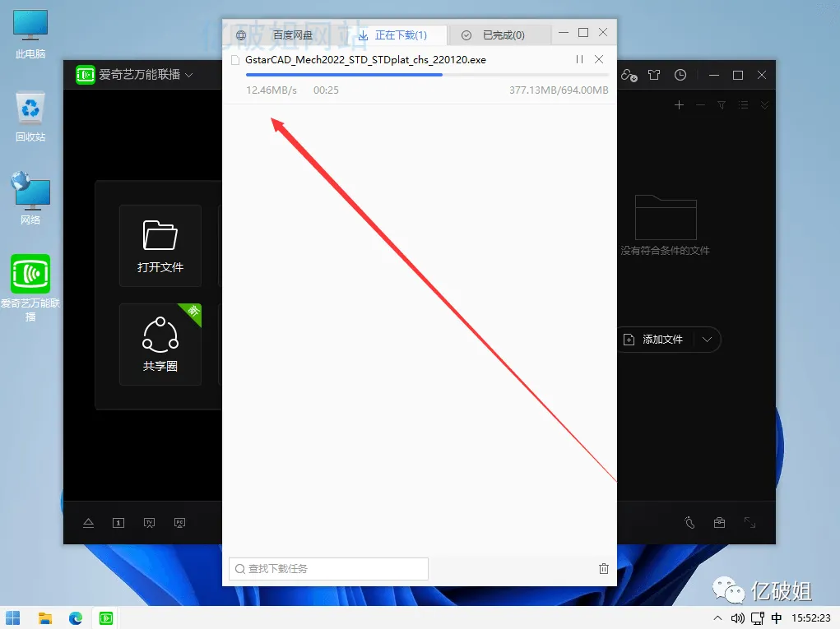Open the toolbox icon in player bar

tap(719, 522)
